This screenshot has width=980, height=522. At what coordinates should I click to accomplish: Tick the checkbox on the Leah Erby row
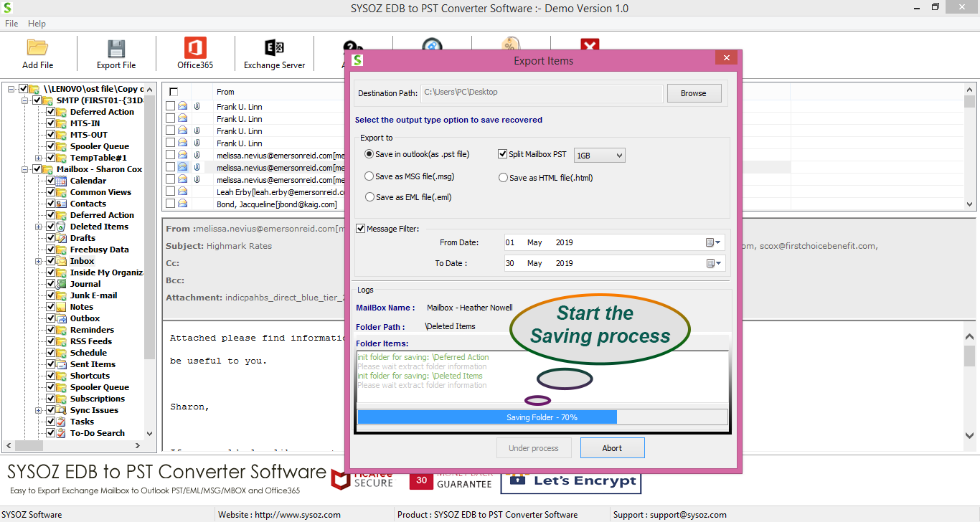(x=171, y=192)
